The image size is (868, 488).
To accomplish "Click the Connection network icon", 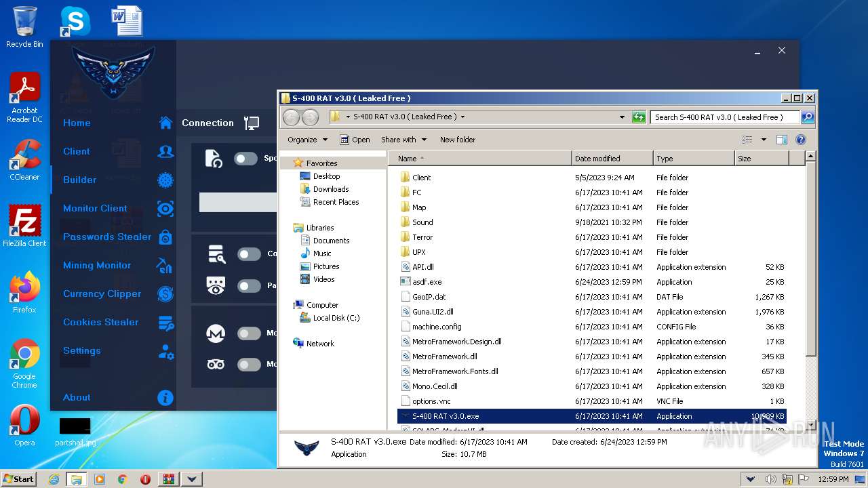I will (x=252, y=123).
